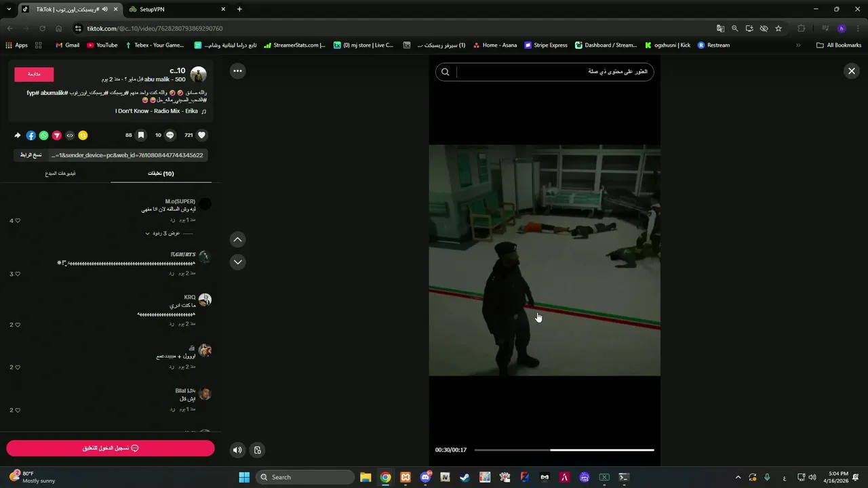Image resolution: width=868 pixels, height=488 pixels.
Task: Copy the video link button
Action: [31, 155]
